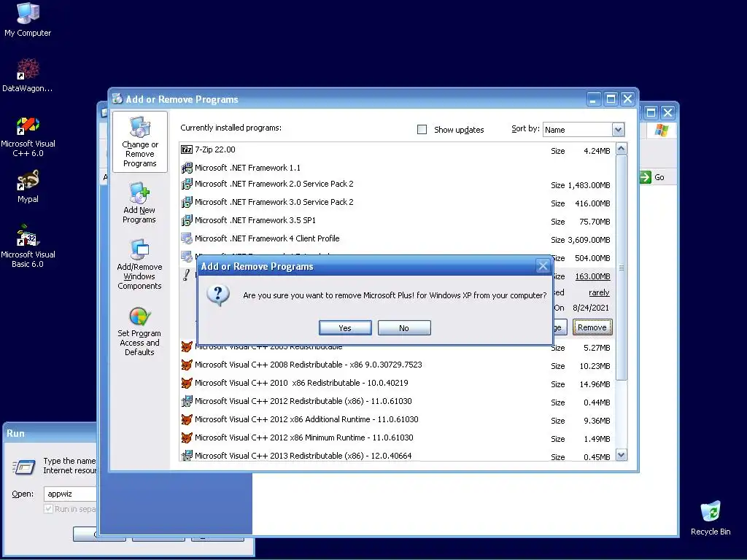Click the Remove button for selected program

(592, 327)
